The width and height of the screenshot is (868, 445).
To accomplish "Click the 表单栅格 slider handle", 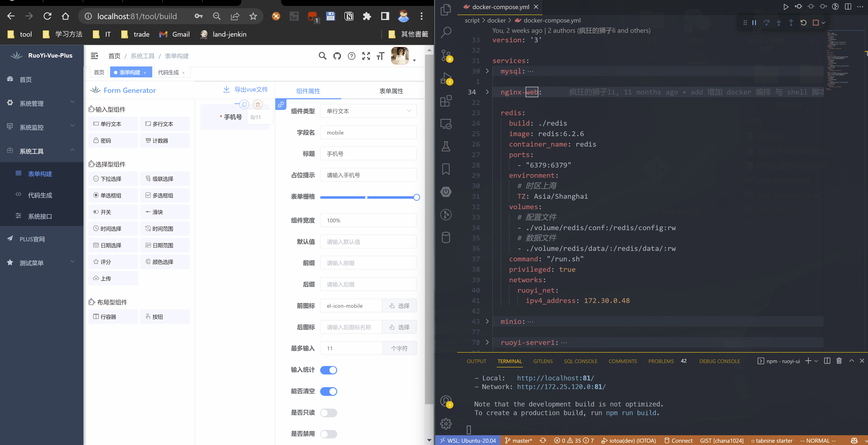I will [x=416, y=198].
